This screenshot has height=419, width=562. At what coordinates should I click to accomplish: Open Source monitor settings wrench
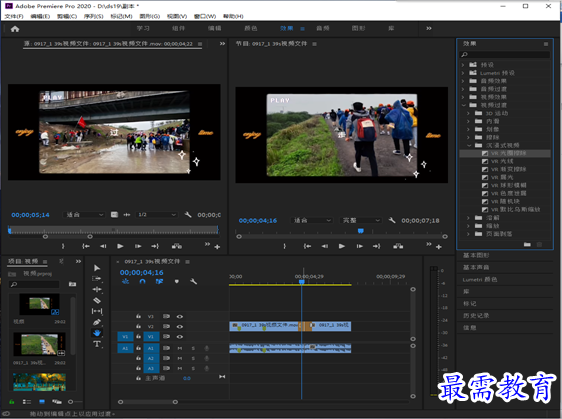pyautogui.click(x=188, y=215)
